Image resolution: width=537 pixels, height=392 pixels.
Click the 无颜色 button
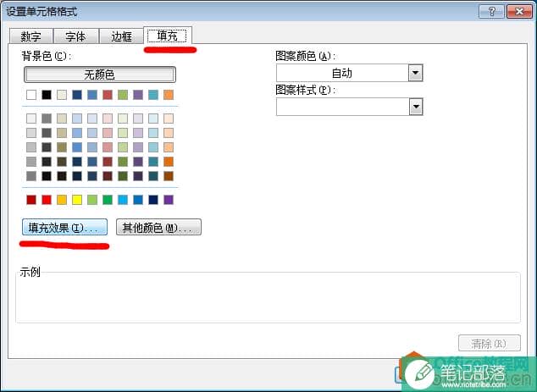click(x=100, y=75)
